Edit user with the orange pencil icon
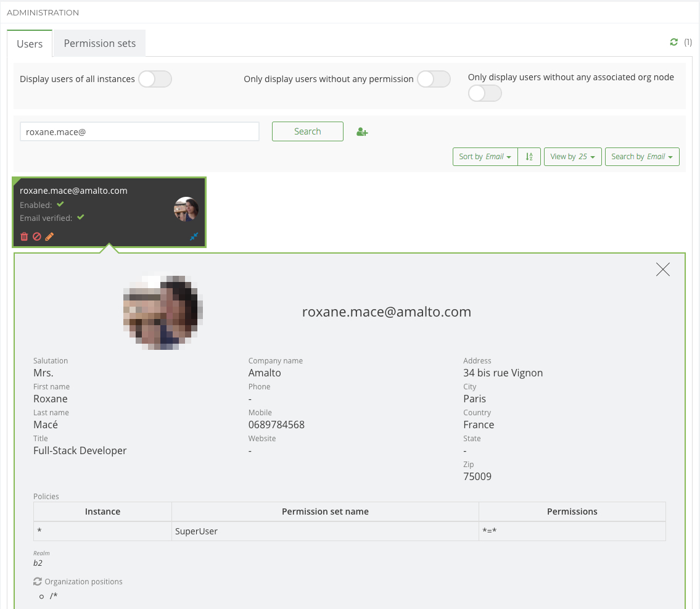 click(49, 236)
